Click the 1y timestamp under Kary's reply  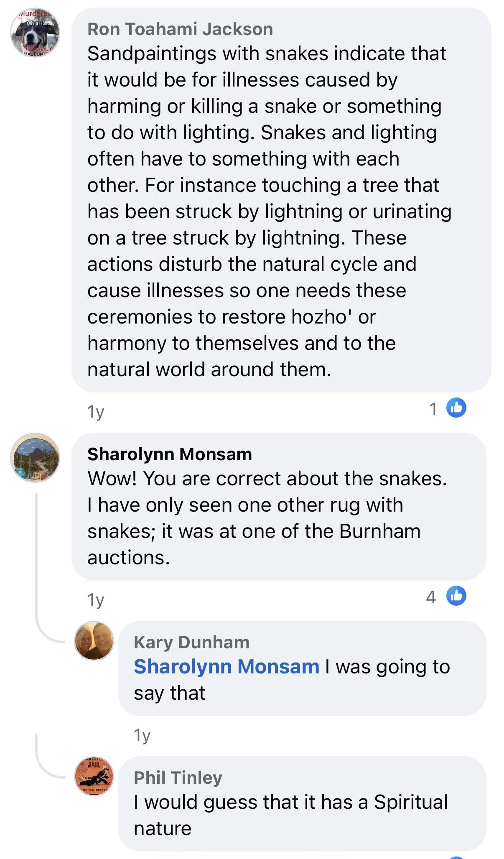[x=142, y=735]
